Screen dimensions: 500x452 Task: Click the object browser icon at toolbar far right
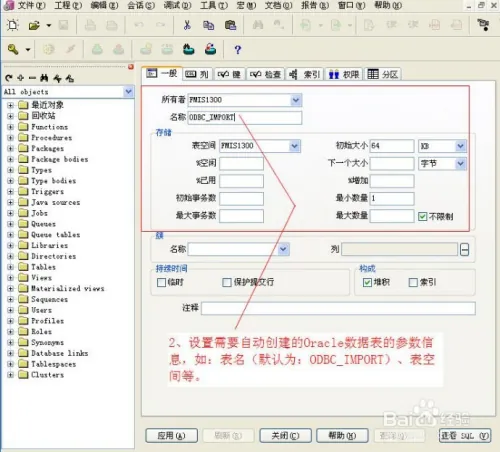coord(483,25)
